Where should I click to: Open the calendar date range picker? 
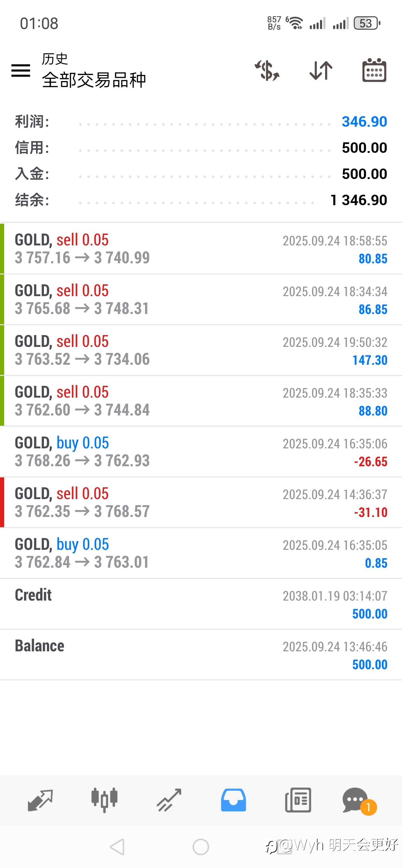pyautogui.click(x=374, y=71)
